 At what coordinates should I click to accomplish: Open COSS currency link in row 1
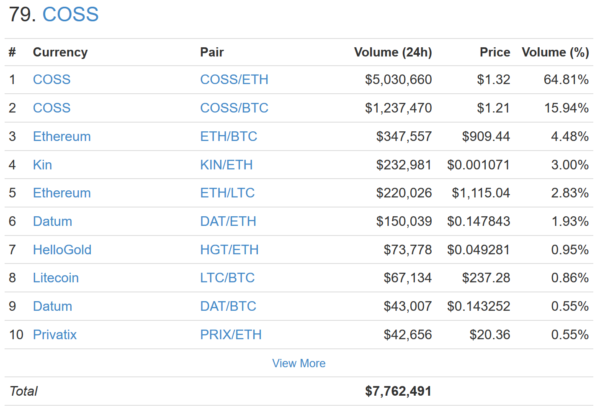pos(52,80)
